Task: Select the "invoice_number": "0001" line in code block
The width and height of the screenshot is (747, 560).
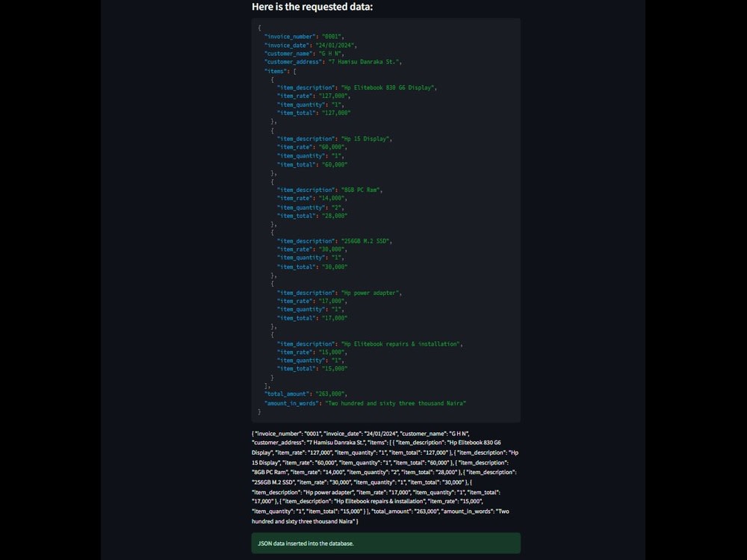Action: (x=304, y=36)
